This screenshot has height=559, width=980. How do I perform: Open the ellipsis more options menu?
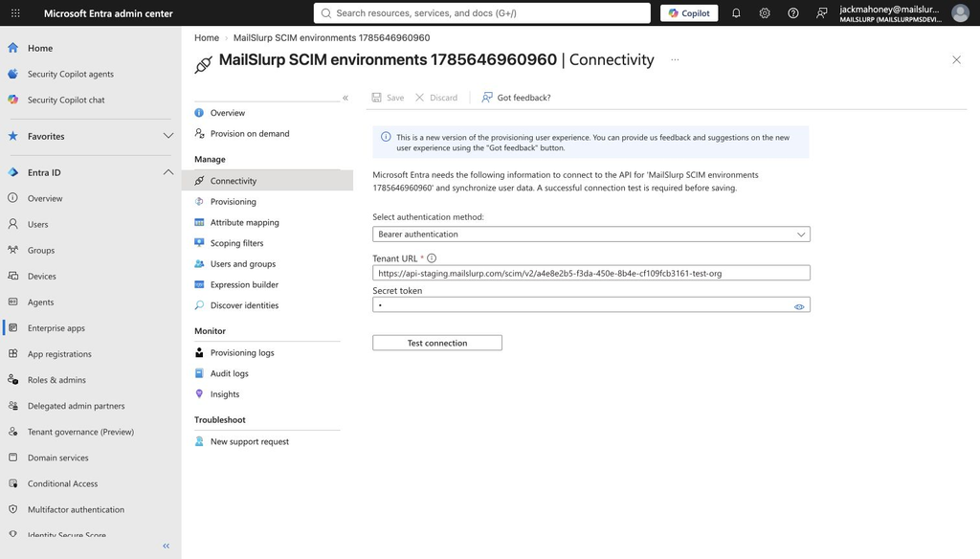pos(675,60)
